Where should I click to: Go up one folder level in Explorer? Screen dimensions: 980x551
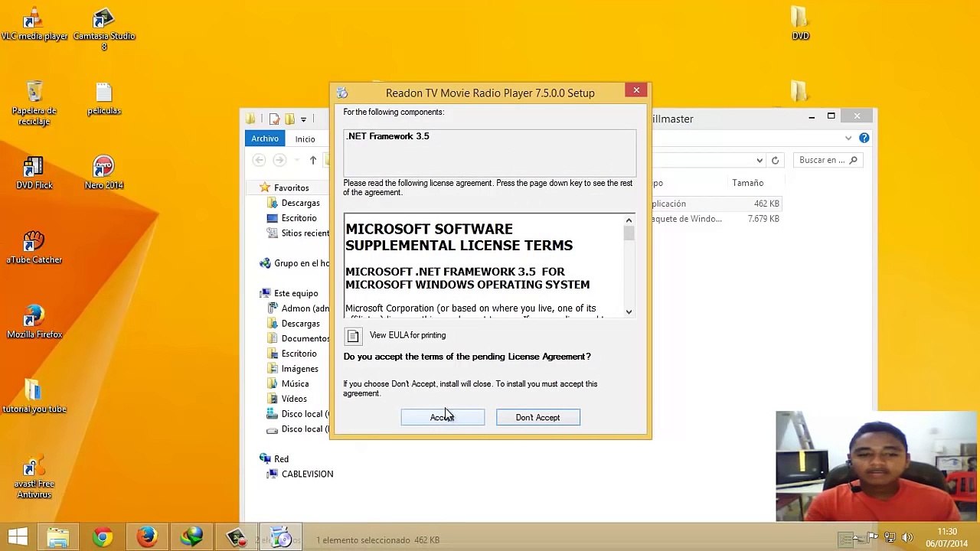pos(312,160)
